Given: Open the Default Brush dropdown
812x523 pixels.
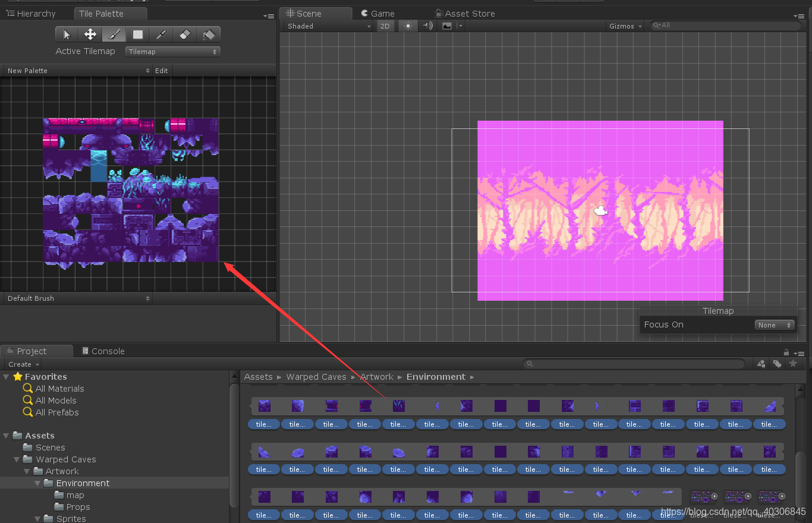Looking at the screenshot, I should click(78, 298).
